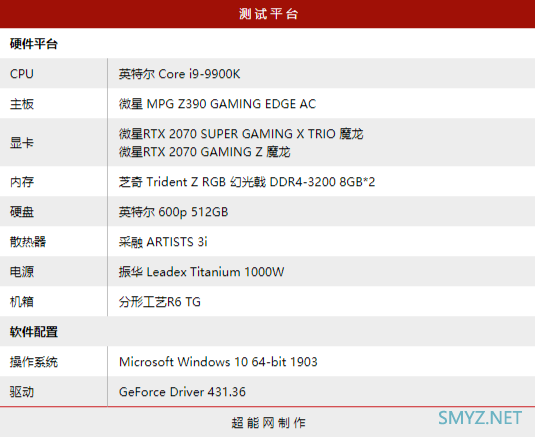535x437 pixels.
Task: Select 振华 Leadex Titanium 1000W value
Action: point(201,272)
